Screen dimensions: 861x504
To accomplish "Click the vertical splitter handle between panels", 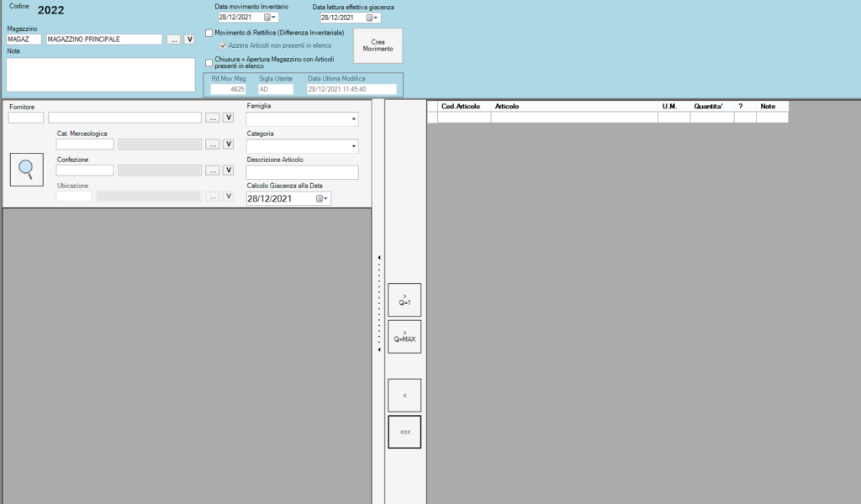I will pos(379,303).
